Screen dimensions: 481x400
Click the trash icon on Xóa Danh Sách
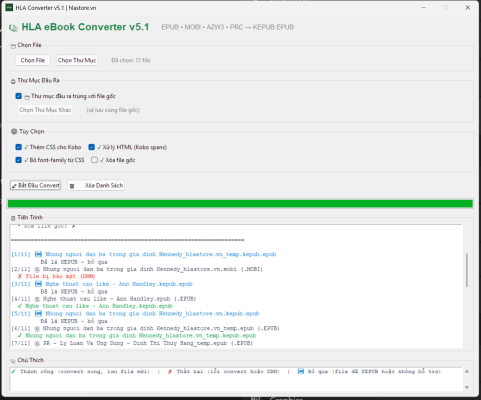72,186
